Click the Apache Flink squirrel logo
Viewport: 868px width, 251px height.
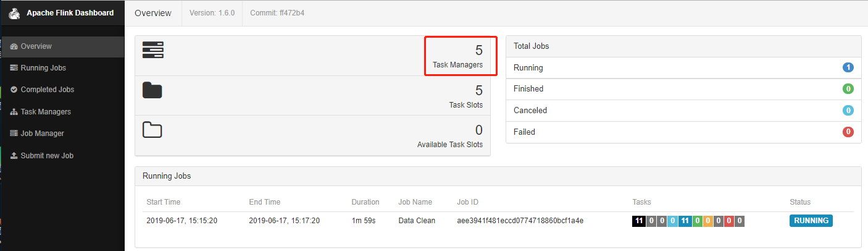point(15,13)
